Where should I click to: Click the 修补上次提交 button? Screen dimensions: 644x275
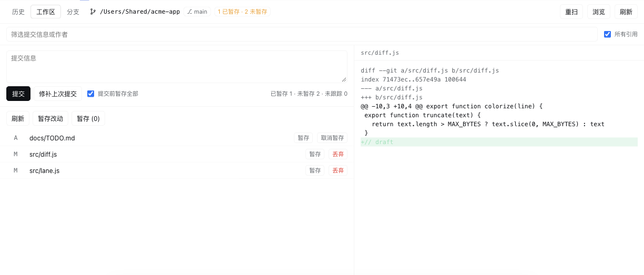click(58, 94)
